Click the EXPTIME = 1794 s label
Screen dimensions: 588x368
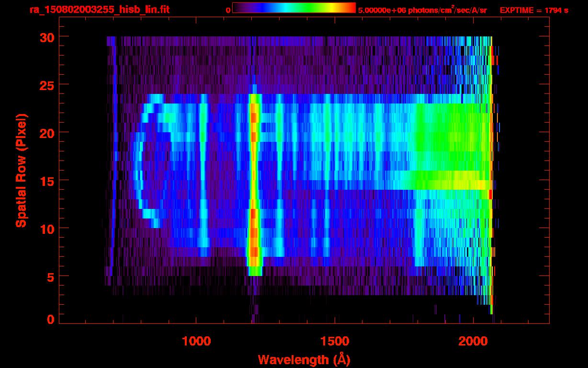[x=534, y=10]
